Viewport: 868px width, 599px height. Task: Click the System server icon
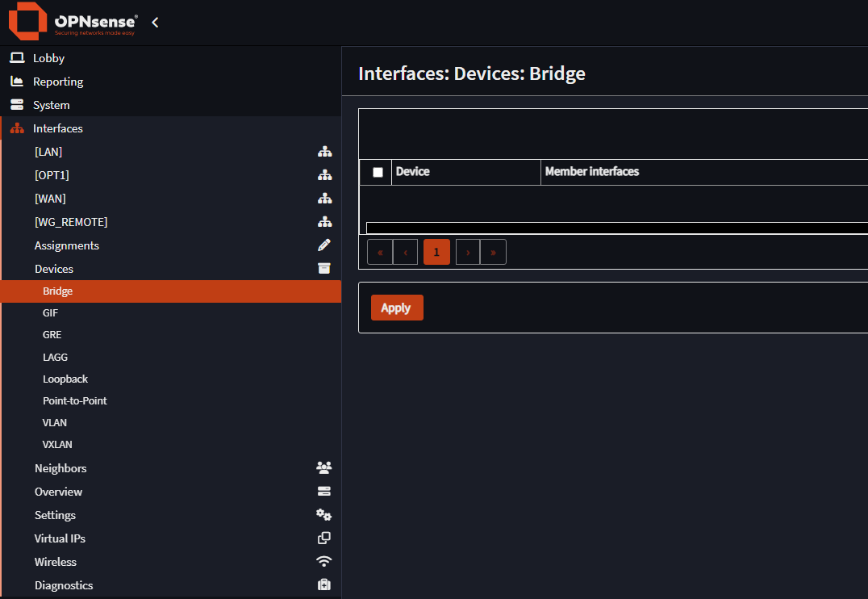point(17,105)
